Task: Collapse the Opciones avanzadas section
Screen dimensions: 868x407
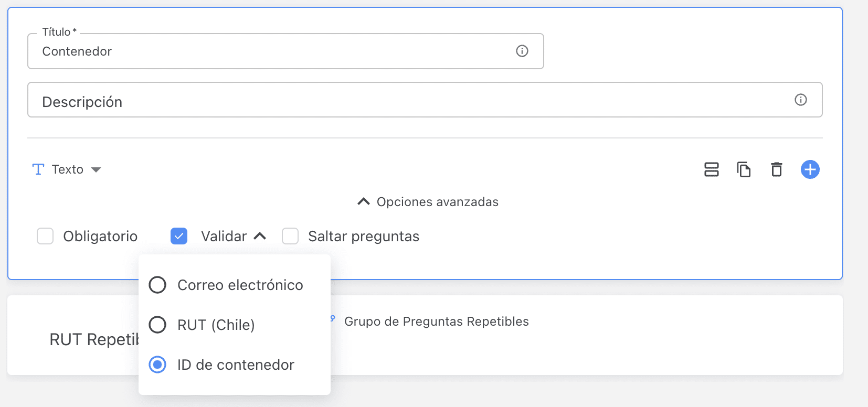Action: pyautogui.click(x=363, y=202)
